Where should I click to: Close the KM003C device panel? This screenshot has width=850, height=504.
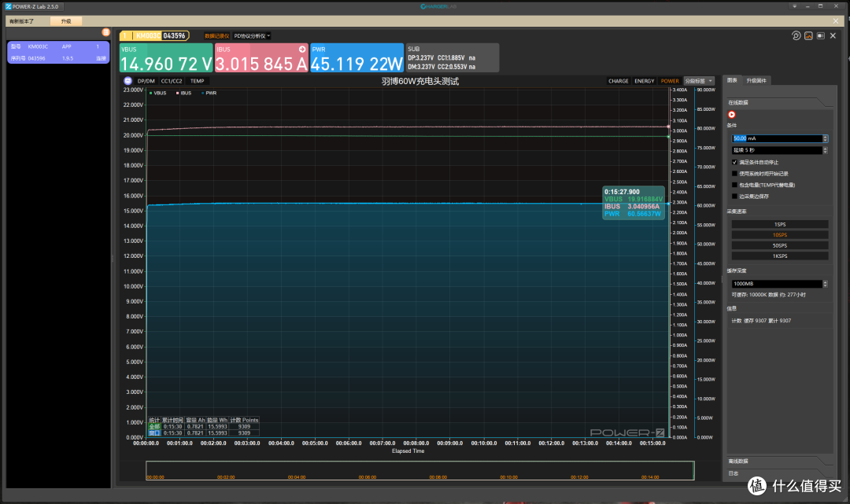tap(833, 35)
